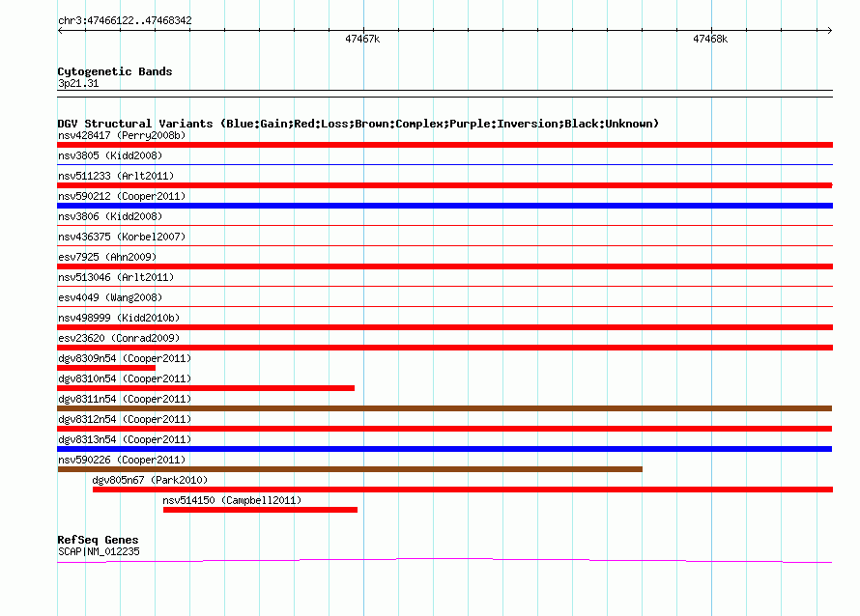Viewport: 860px width, 616px height.
Task: Select the red dgv805n67 variant bar
Action: click(x=463, y=490)
